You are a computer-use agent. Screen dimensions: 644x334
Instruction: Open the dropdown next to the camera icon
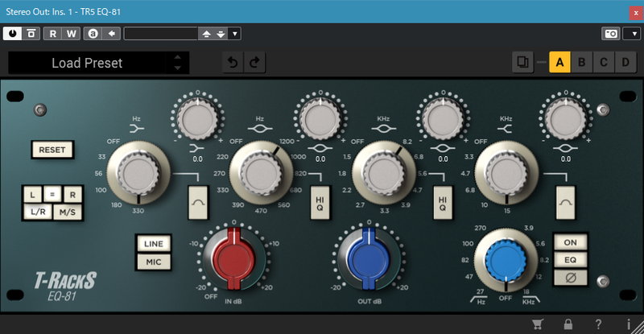[x=634, y=34]
